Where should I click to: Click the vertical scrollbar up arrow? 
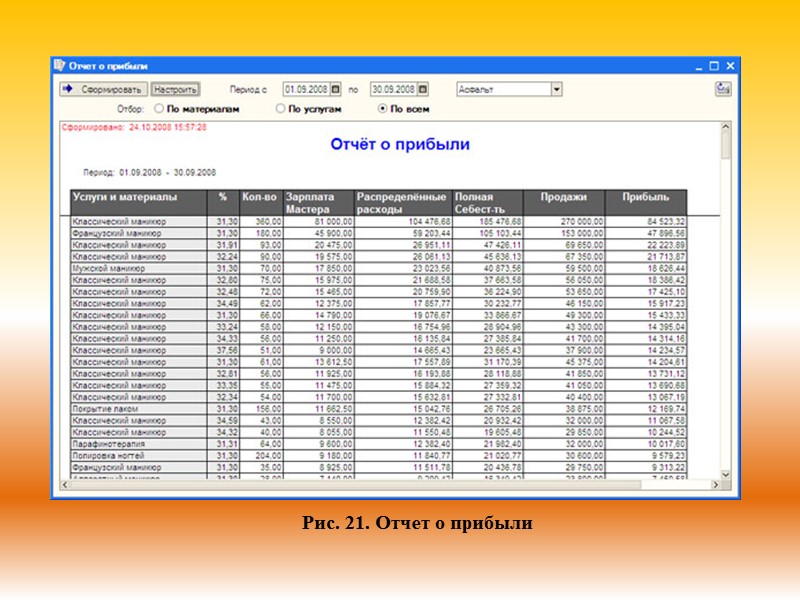click(x=726, y=127)
